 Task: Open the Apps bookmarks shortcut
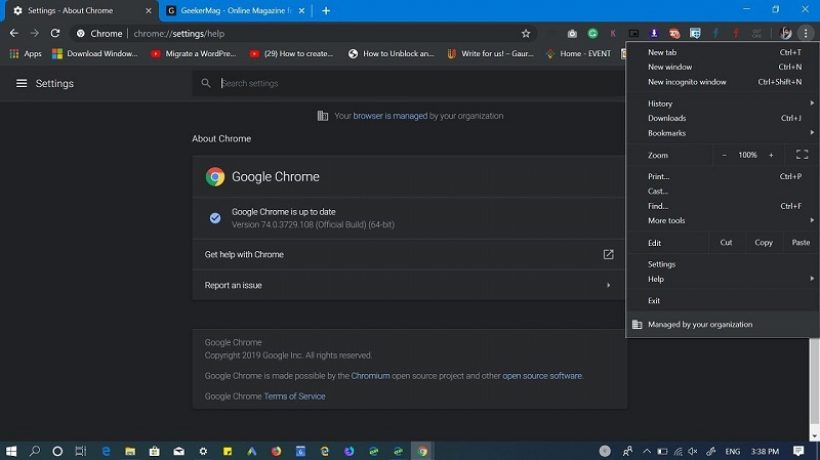26,53
